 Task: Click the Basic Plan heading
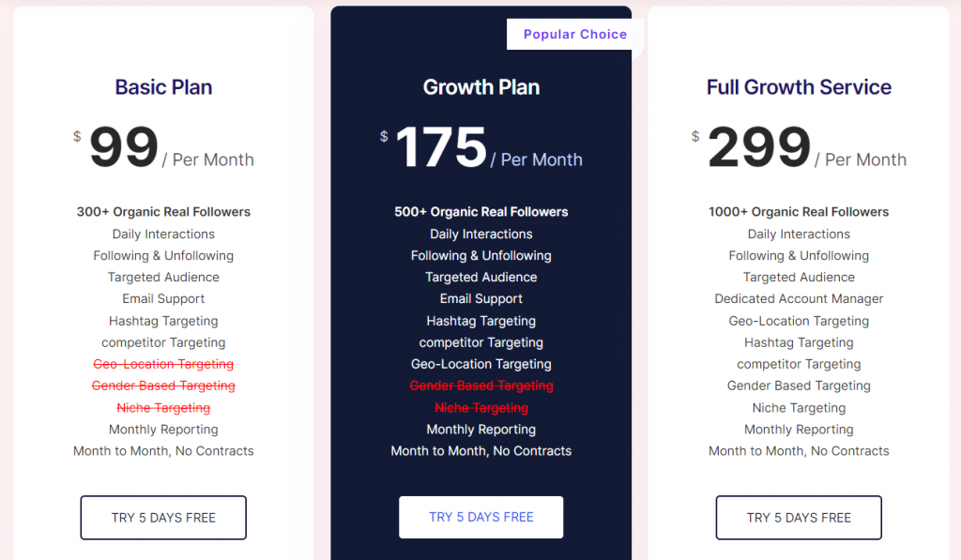click(x=163, y=87)
